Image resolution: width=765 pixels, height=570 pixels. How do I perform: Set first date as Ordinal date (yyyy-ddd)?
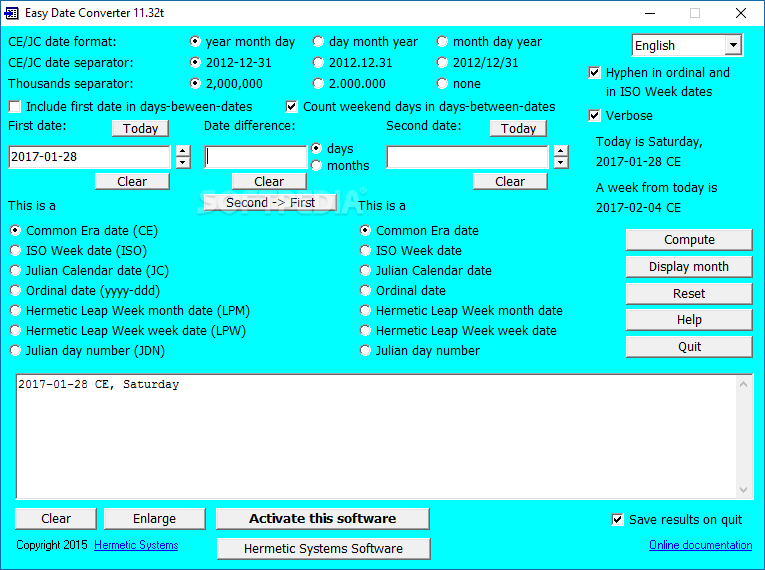coord(16,291)
